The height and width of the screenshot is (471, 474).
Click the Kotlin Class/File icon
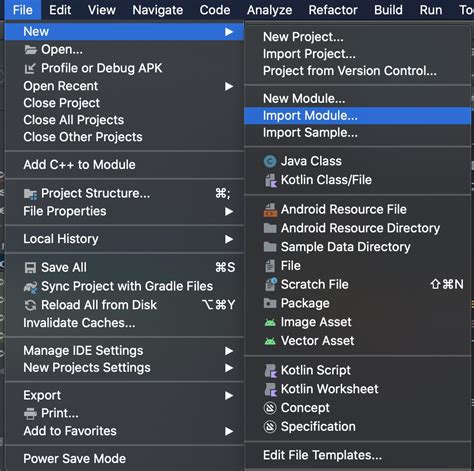click(270, 180)
